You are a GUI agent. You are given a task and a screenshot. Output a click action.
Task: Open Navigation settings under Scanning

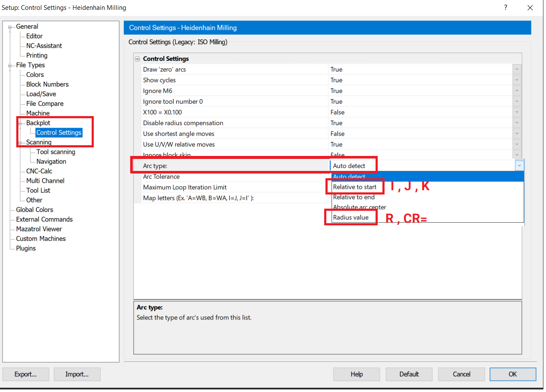pyautogui.click(x=51, y=162)
